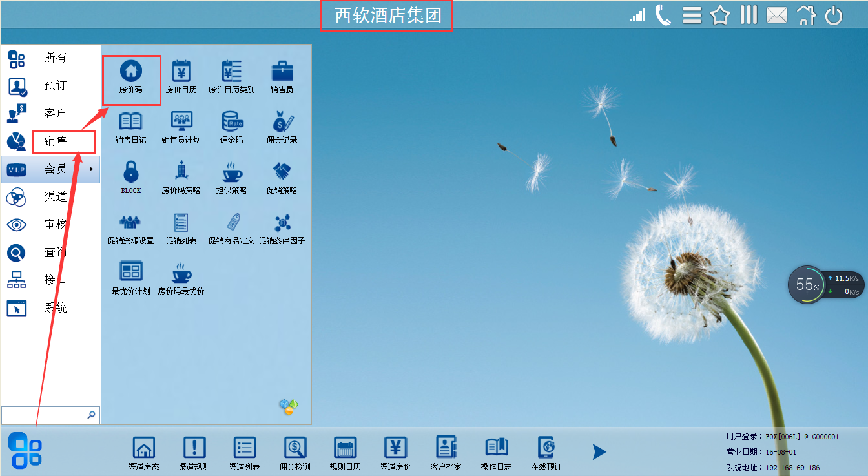868x476 pixels.
Task: Click the signal strength icon
Action: coord(637,16)
